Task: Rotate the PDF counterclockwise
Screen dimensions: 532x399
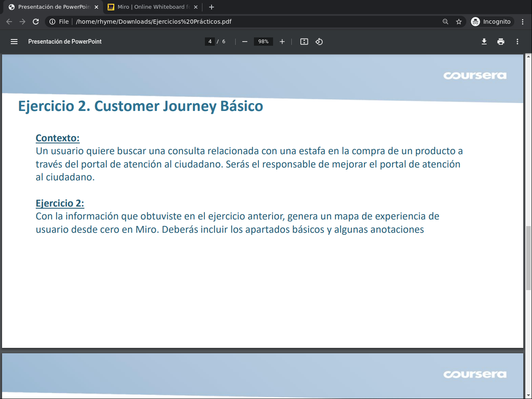Action: pyautogui.click(x=319, y=42)
